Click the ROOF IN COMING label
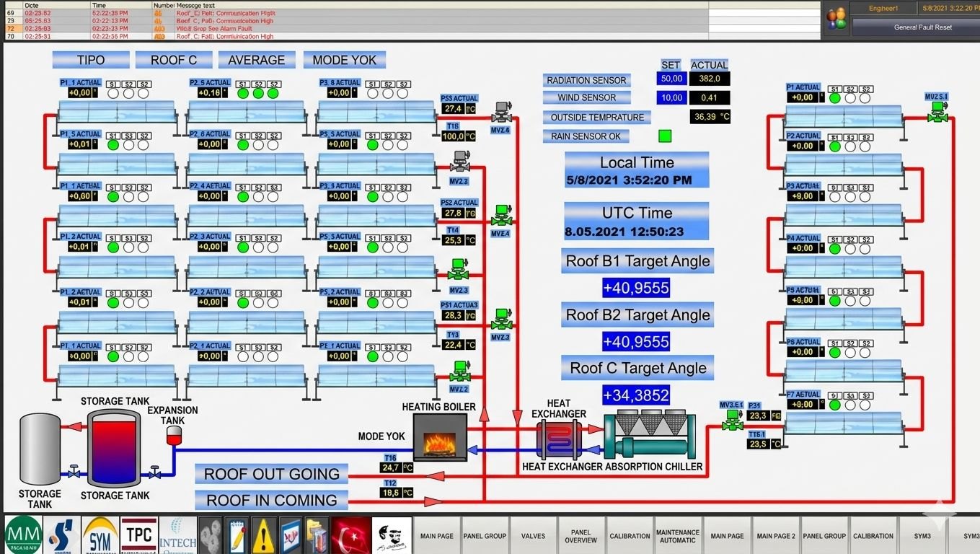 point(272,500)
